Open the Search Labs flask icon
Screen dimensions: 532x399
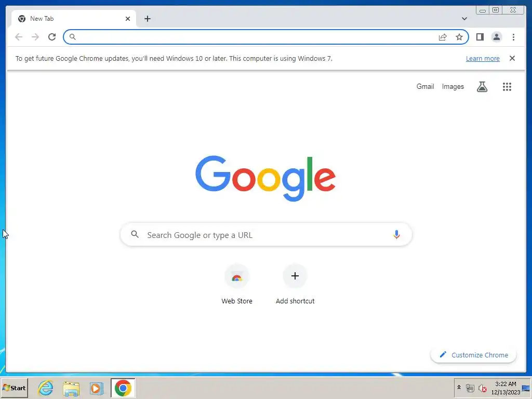tap(482, 87)
